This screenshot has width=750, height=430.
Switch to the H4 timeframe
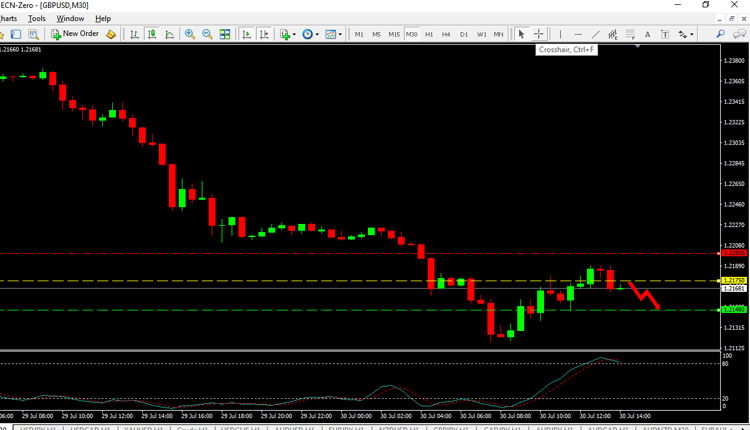point(446,34)
